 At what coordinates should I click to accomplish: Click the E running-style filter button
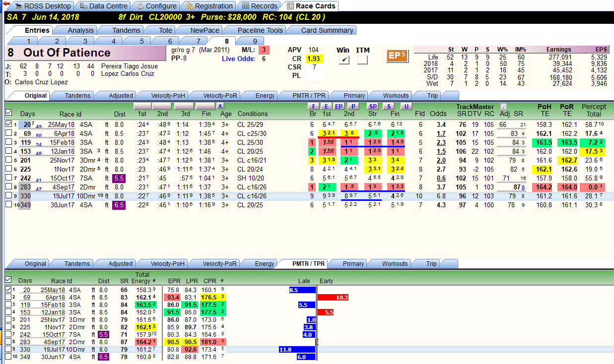[326, 106]
